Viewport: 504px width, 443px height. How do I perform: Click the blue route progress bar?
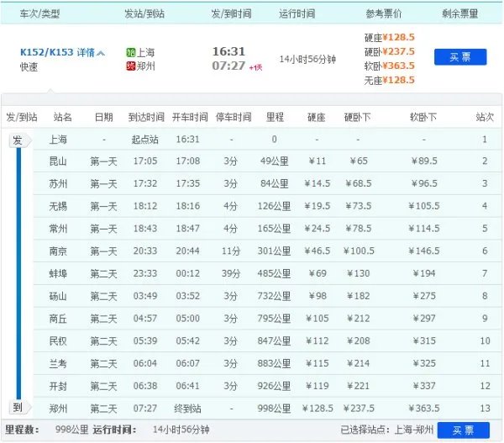pos(18,274)
